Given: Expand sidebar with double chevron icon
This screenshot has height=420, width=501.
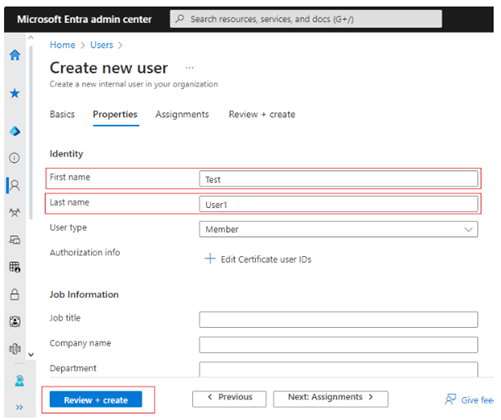Looking at the screenshot, I should point(19,407).
